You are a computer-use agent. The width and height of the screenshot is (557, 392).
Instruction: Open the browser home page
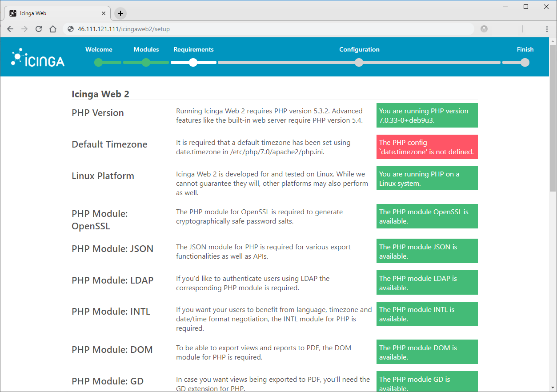[53, 28]
